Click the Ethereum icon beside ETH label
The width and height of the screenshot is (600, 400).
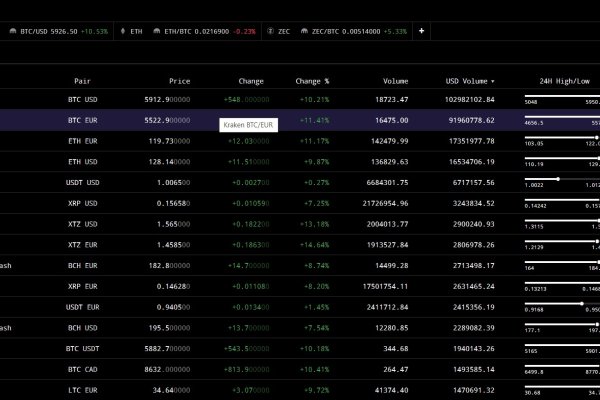pyautogui.click(x=122, y=31)
